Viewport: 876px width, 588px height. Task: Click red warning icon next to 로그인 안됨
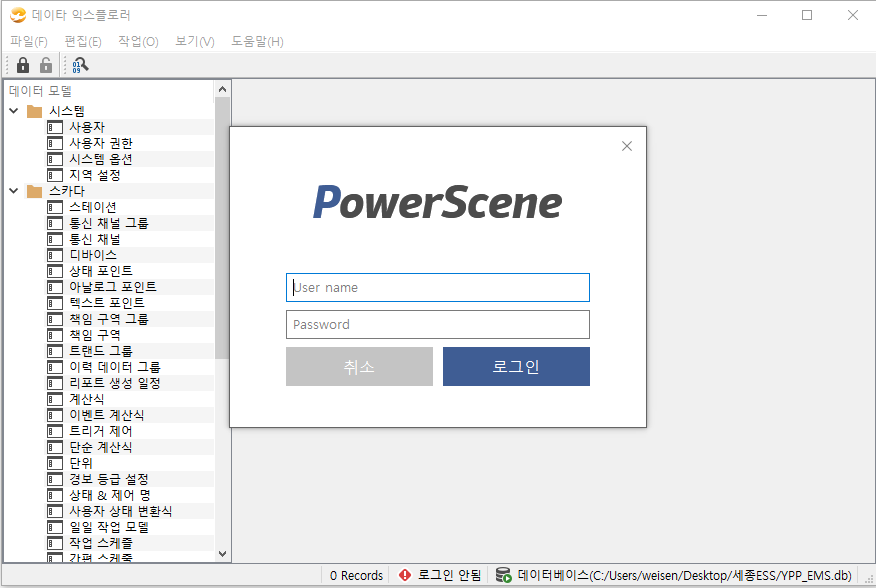coord(404,575)
